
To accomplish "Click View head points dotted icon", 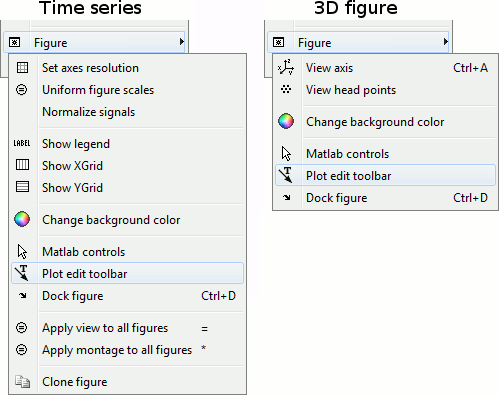I will click(x=286, y=89).
